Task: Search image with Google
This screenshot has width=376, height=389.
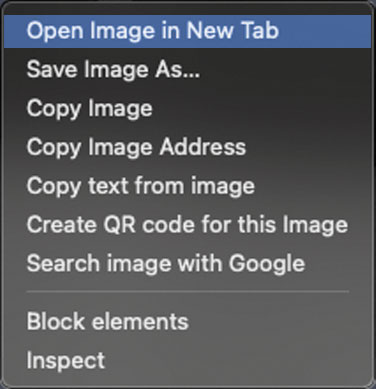Action: tap(188, 263)
